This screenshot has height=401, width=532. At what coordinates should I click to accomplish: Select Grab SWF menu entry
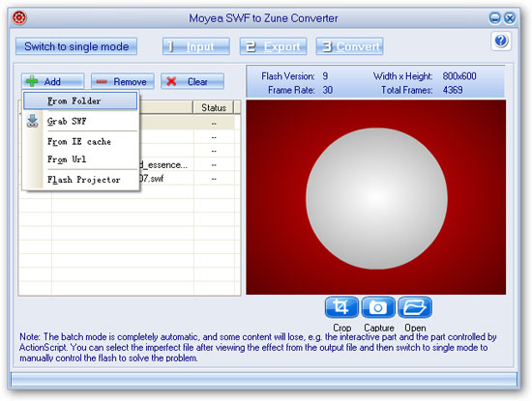[80, 121]
